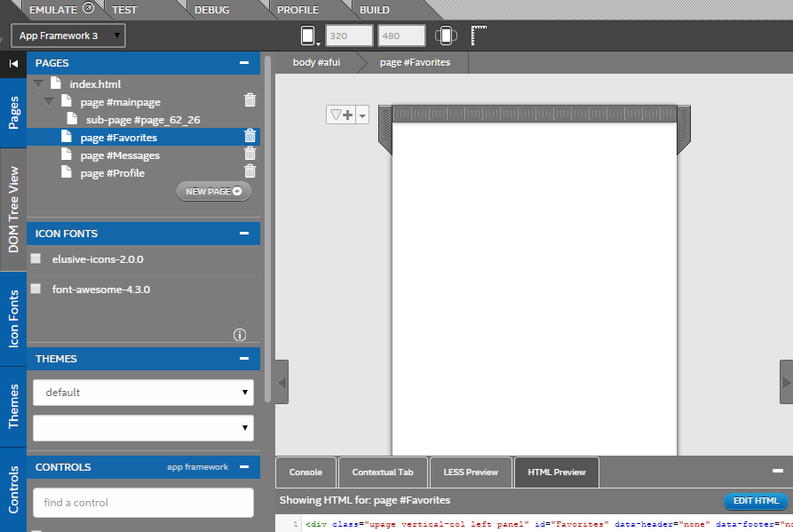Click the left panel vertical scrollbar

[x=267, y=228]
